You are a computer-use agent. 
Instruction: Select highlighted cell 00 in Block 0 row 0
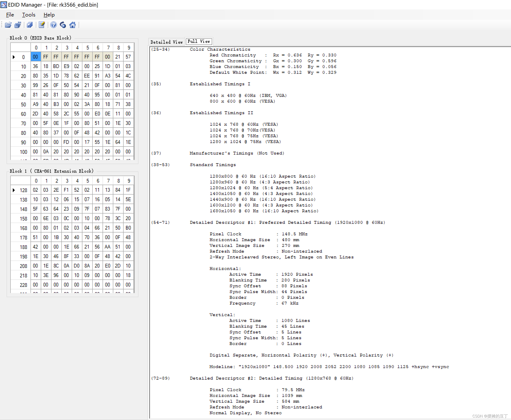point(36,57)
